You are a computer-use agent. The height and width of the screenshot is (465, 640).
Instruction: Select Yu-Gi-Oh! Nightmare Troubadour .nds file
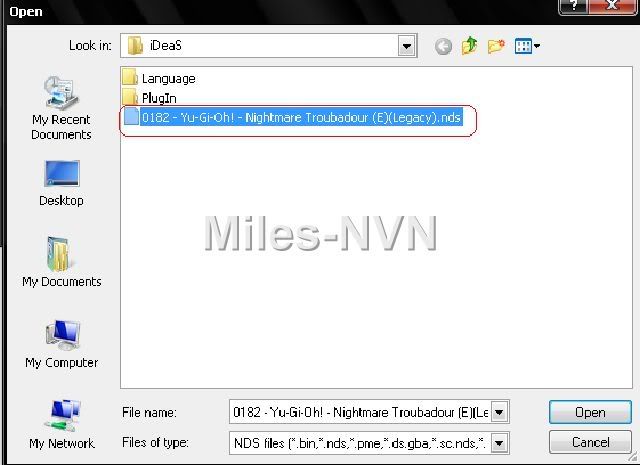point(293,118)
